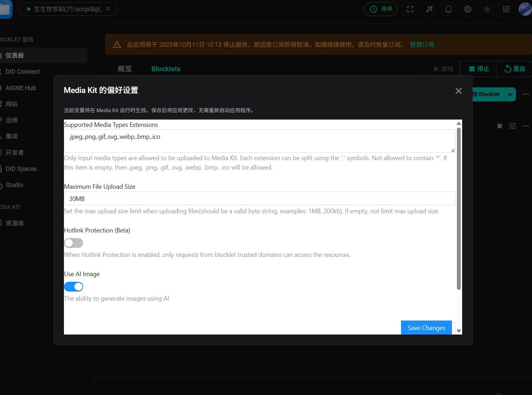Click the Save Changes button
The width and height of the screenshot is (532, 395).
tap(426, 328)
